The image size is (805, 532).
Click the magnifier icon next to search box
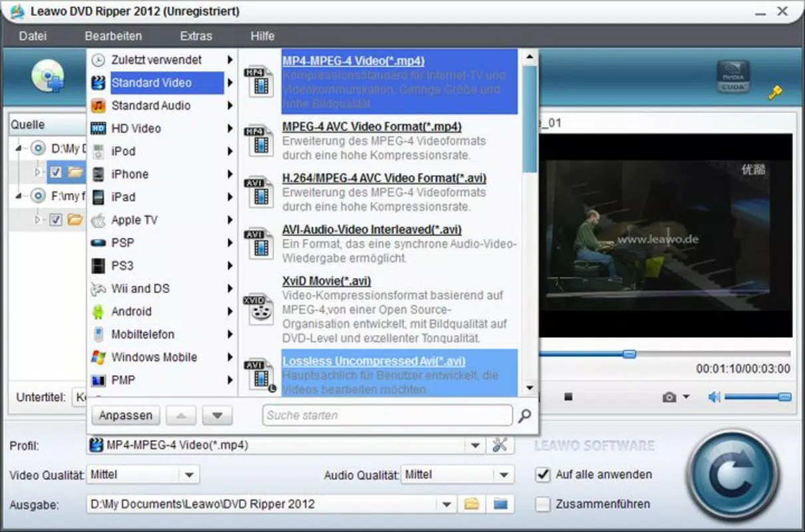coord(524,416)
